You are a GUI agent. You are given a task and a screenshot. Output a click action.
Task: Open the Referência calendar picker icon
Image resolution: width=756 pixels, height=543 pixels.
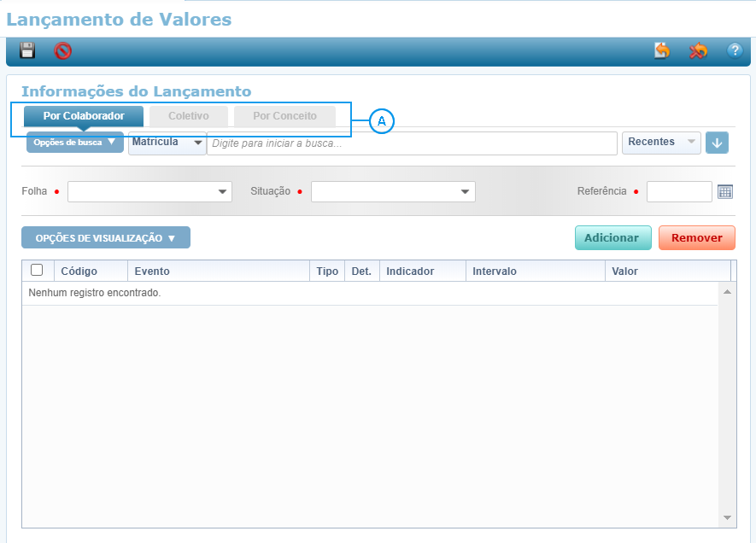point(725,192)
